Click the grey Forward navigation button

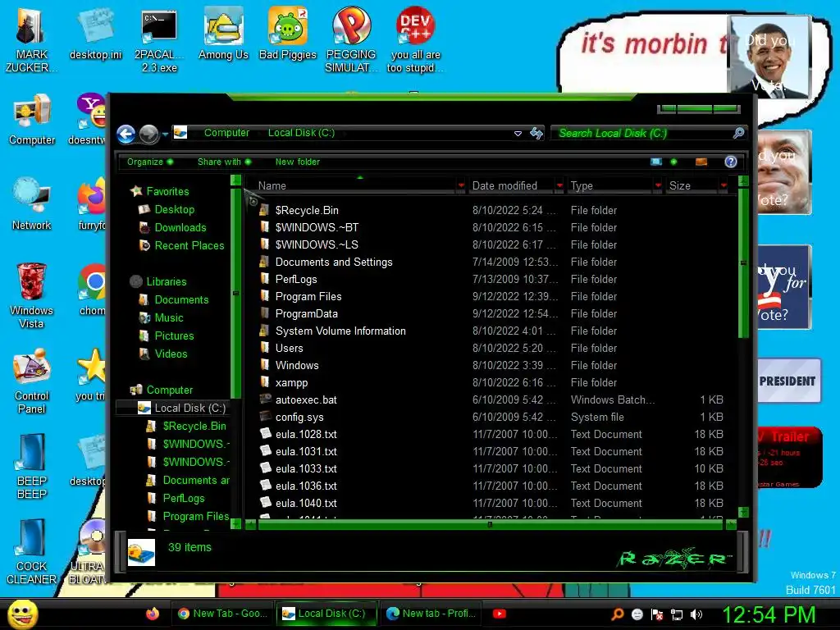coord(149,134)
